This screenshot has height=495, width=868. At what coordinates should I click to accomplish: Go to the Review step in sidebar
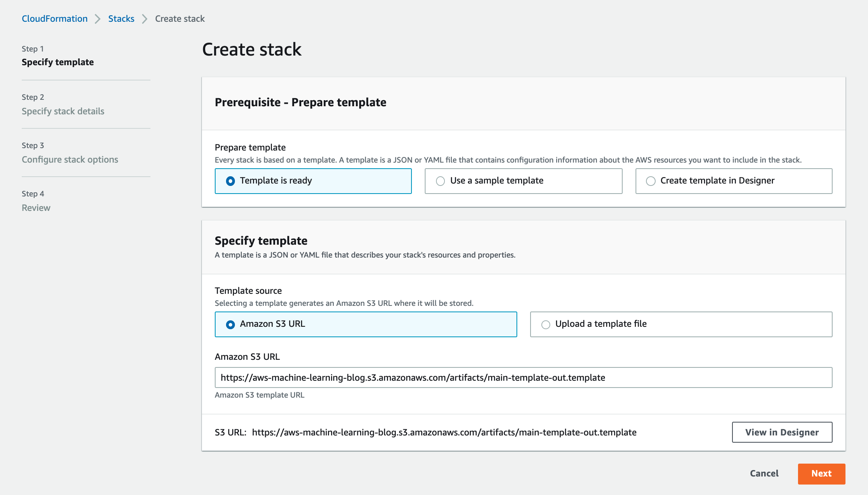pyautogui.click(x=36, y=208)
